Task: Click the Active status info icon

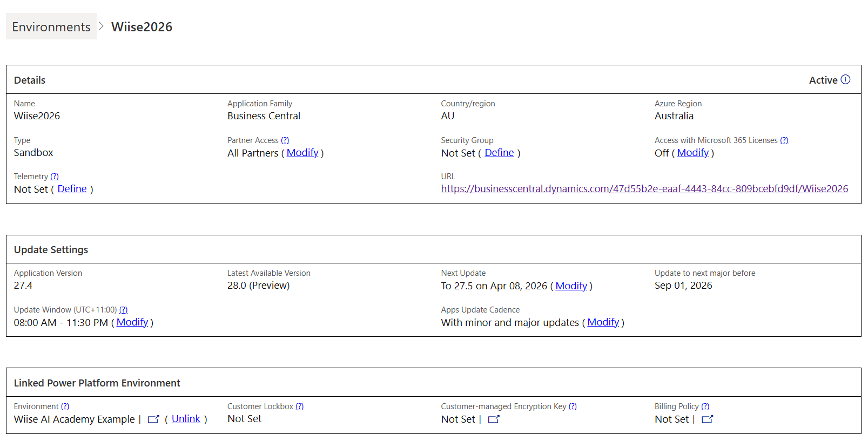Action: (x=845, y=79)
